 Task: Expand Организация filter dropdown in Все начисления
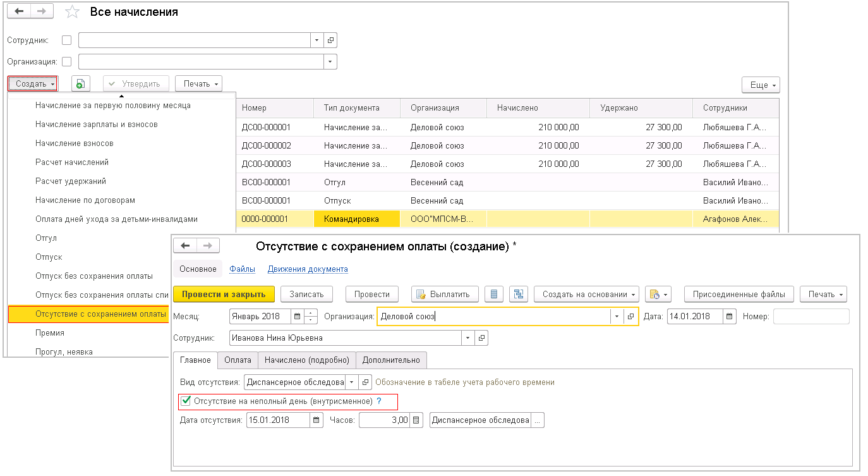pyautogui.click(x=330, y=62)
